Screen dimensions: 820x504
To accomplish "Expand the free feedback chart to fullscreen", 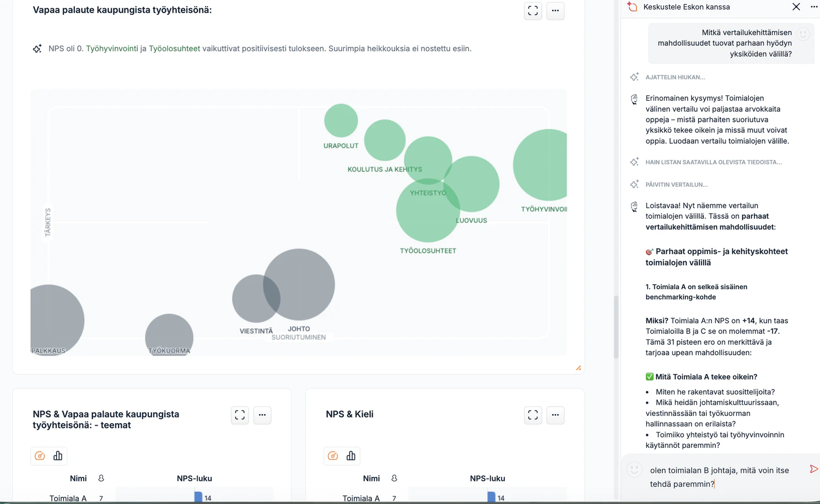I will (x=533, y=10).
